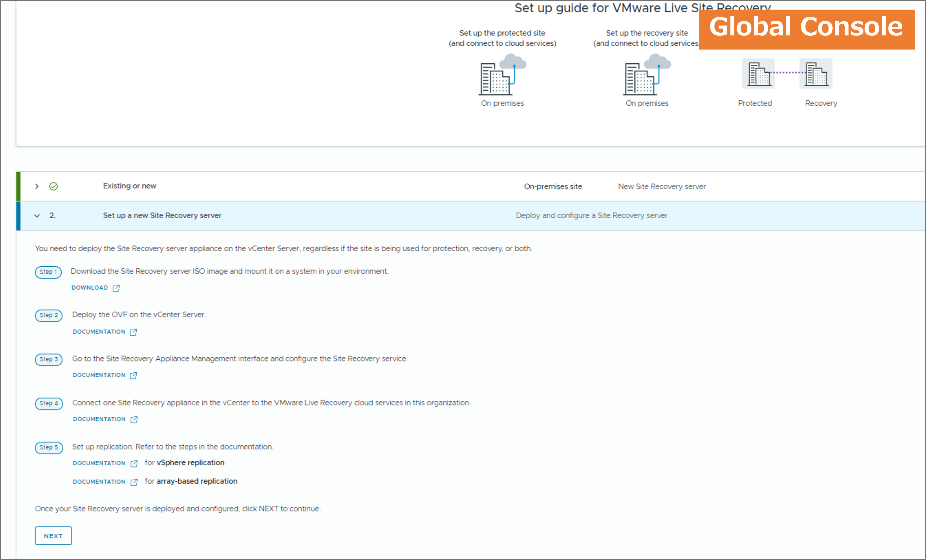Click the 'Protected' label
This screenshot has width=926, height=560.
tap(755, 103)
